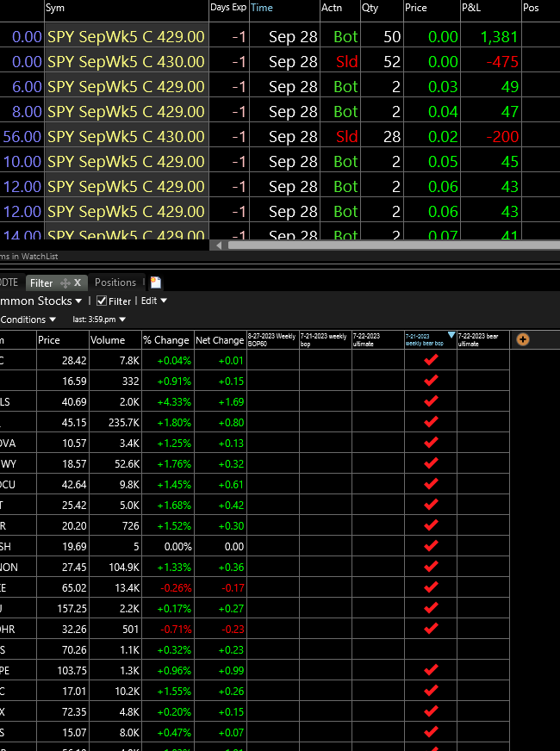Switch to the Positions tab
This screenshot has height=751, width=560.
click(x=115, y=282)
